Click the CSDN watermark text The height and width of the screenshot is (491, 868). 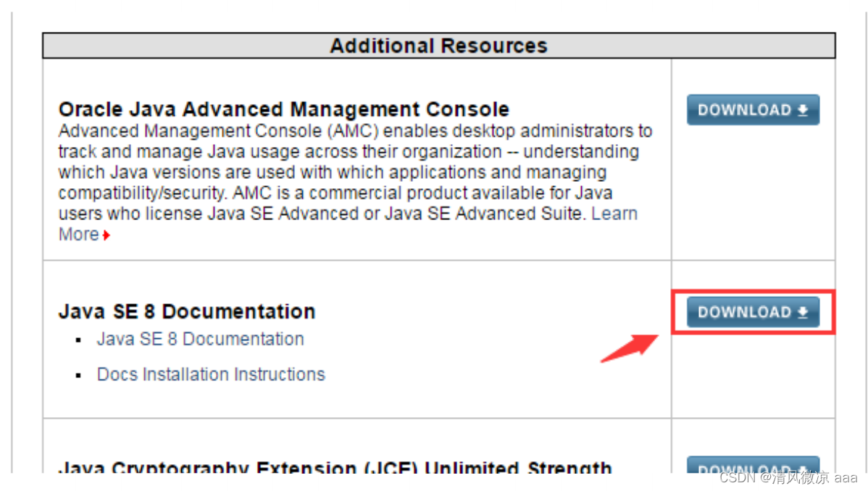(788, 477)
